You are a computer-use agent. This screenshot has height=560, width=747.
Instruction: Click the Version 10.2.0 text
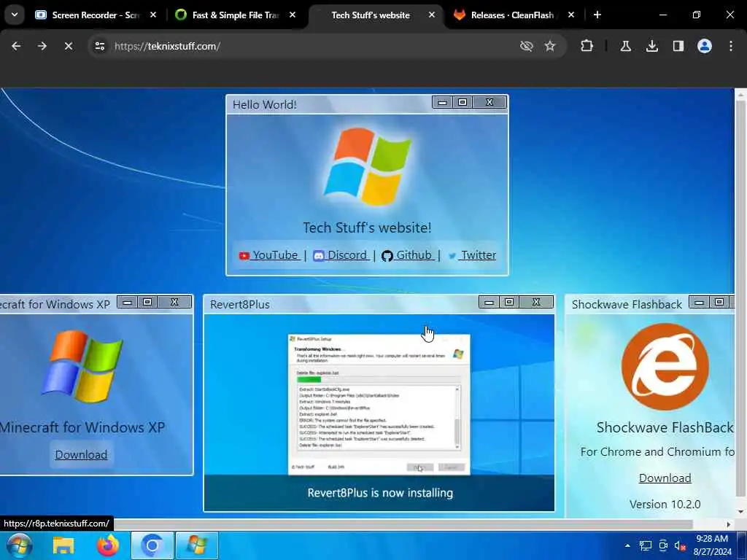click(x=665, y=505)
